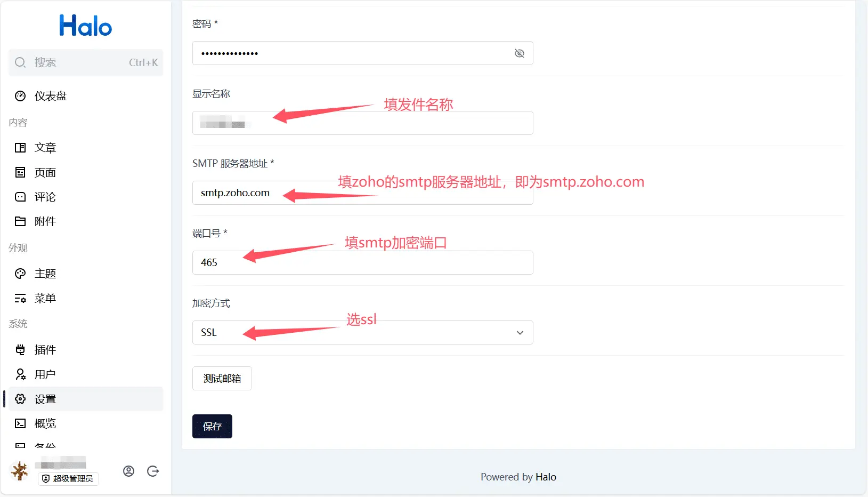Viewport: 868px width, 497px height.
Task: Open the Posts (文章) icon in sidebar
Action: pyautogui.click(x=20, y=148)
